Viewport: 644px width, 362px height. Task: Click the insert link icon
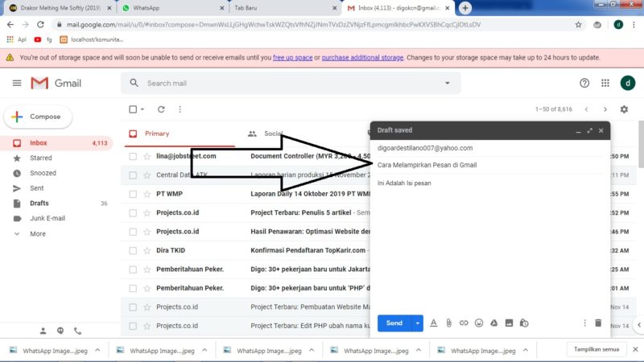[x=464, y=323]
